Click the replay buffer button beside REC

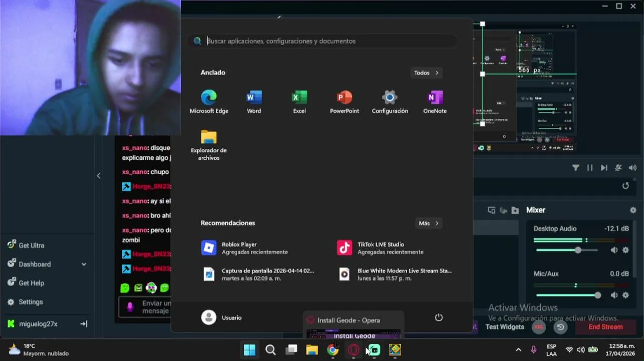pyautogui.click(x=560, y=327)
